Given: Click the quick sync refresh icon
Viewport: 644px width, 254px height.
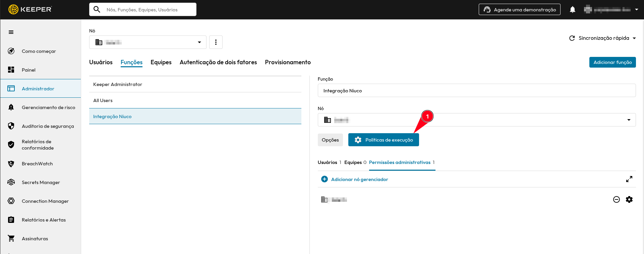Looking at the screenshot, I should [572, 38].
